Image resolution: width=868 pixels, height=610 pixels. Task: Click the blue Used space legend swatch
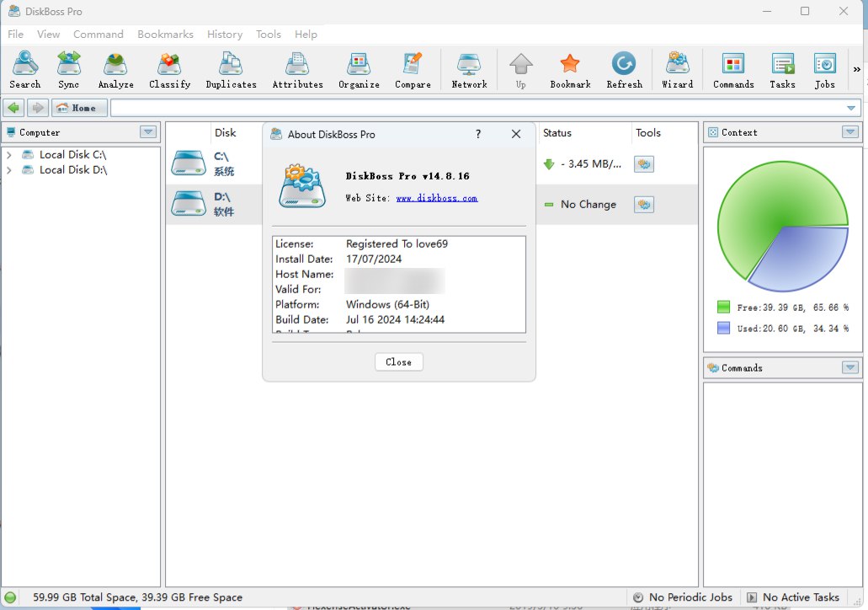pyautogui.click(x=723, y=328)
